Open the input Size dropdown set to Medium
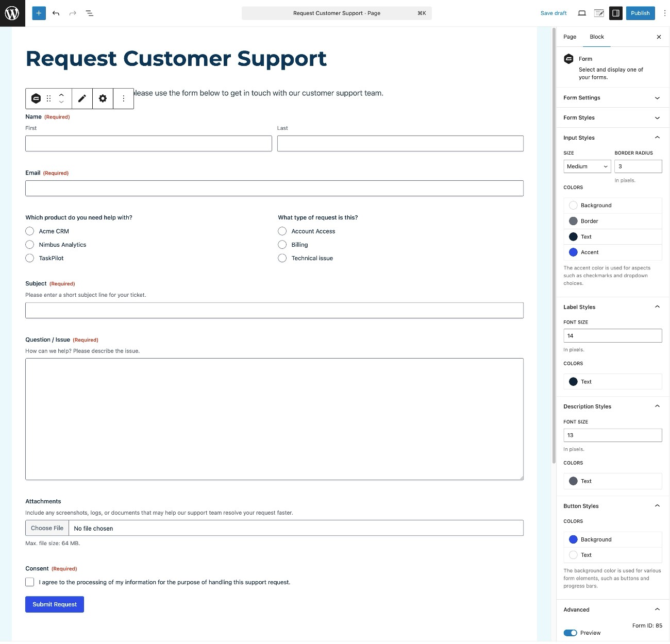 (587, 166)
